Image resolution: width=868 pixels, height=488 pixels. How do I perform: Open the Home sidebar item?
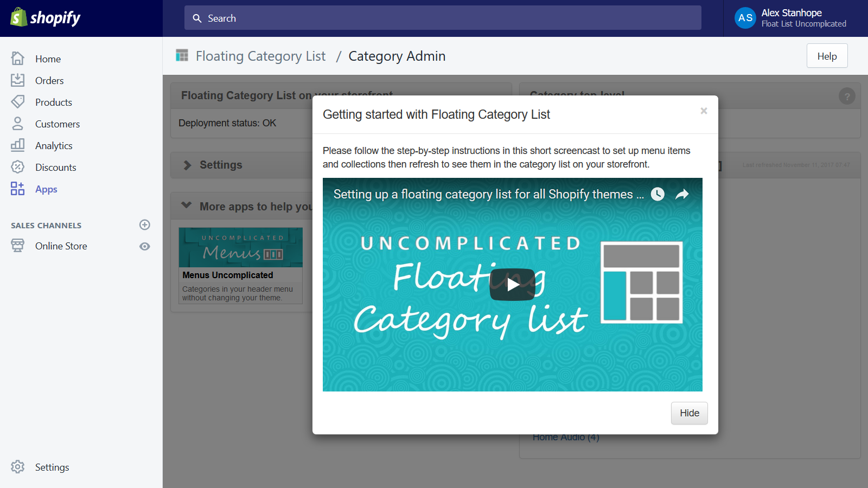[48, 59]
